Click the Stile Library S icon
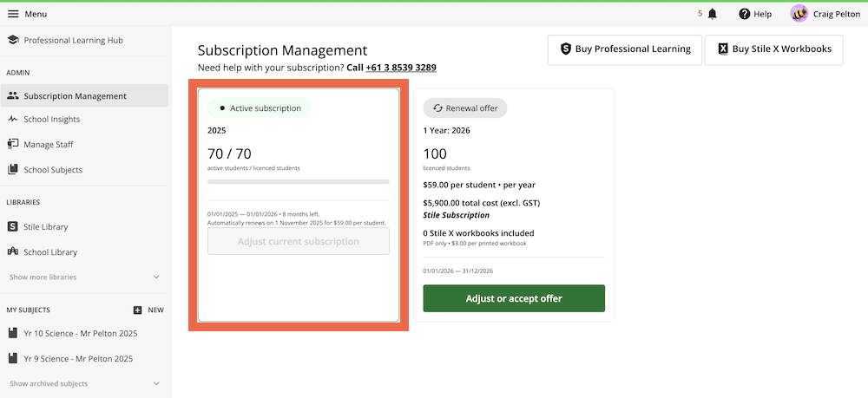The image size is (868, 398). [x=13, y=226]
